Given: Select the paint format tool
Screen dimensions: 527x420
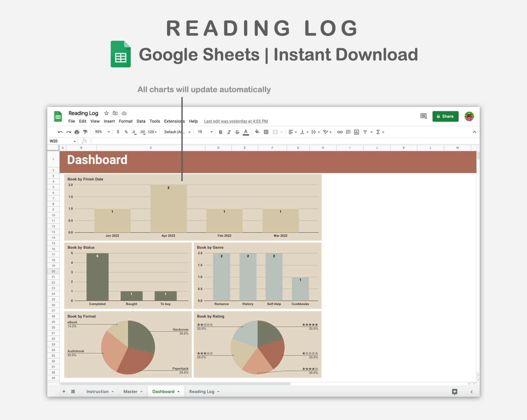Looking at the screenshot, I should 85,132.
